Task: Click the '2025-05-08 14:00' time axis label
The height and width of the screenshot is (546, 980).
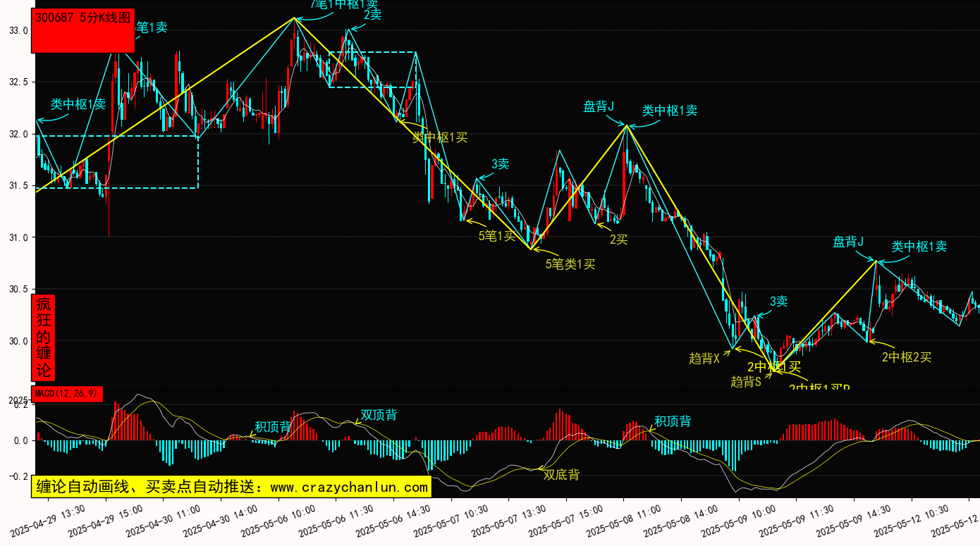Action: point(682,520)
